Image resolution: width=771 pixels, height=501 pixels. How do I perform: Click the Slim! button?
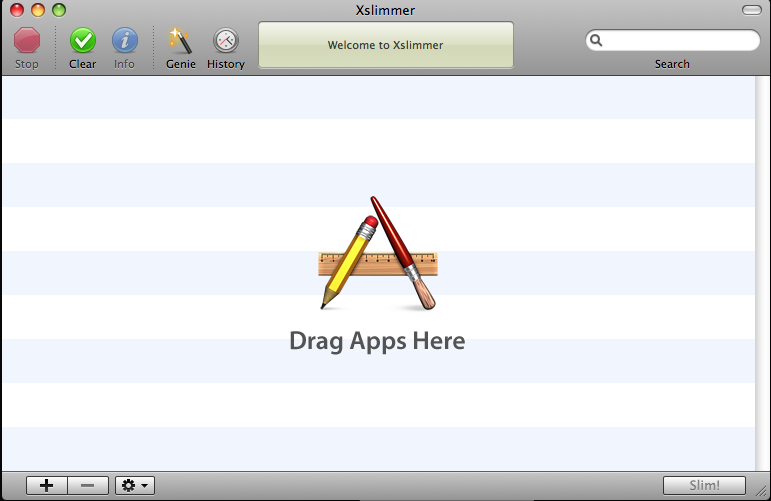(704, 485)
